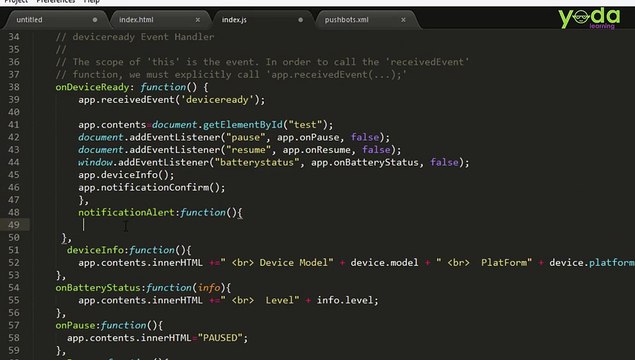Click line number 38 in the gutter
The height and width of the screenshot is (360, 635).
tap(14, 87)
